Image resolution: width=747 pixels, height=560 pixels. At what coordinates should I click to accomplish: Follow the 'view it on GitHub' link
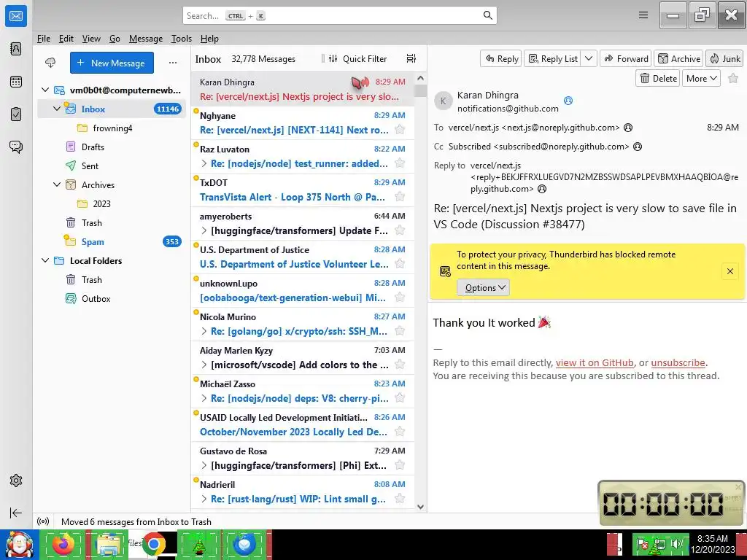(x=595, y=362)
